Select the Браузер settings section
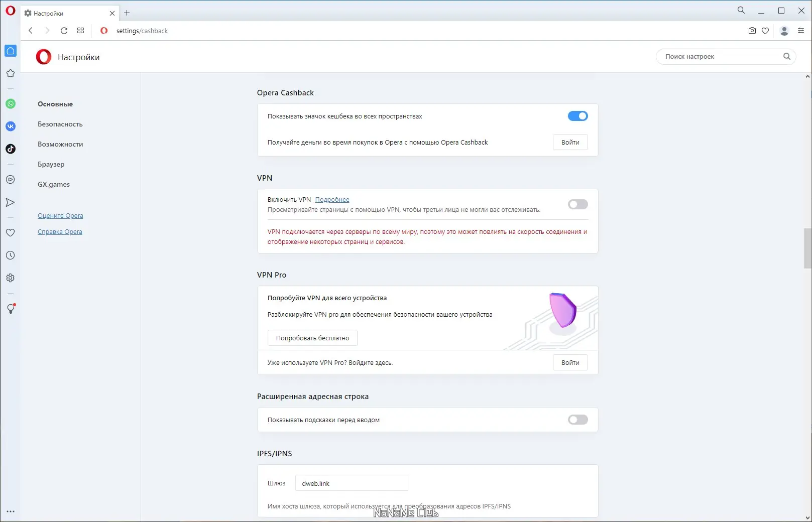 click(x=51, y=164)
